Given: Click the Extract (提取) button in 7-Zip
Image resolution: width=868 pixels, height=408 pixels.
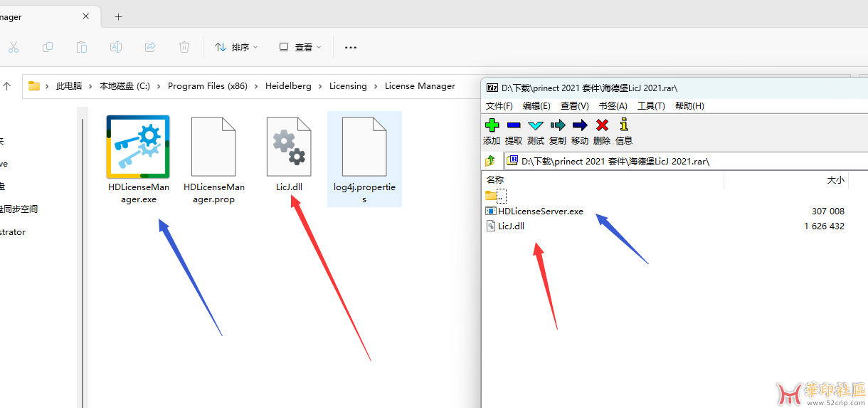Looking at the screenshot, I should (513, 131).
